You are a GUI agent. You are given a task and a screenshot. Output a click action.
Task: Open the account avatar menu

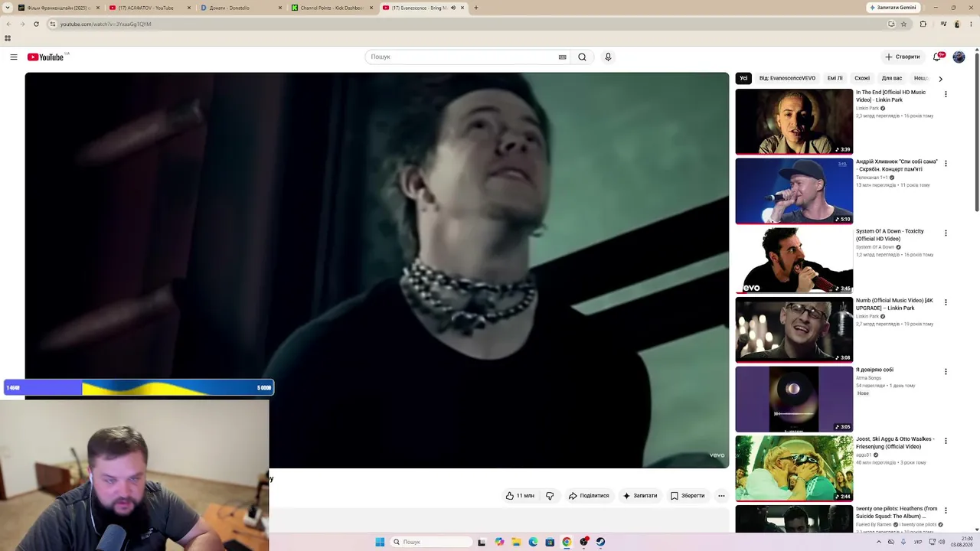[x=959, y=57]
